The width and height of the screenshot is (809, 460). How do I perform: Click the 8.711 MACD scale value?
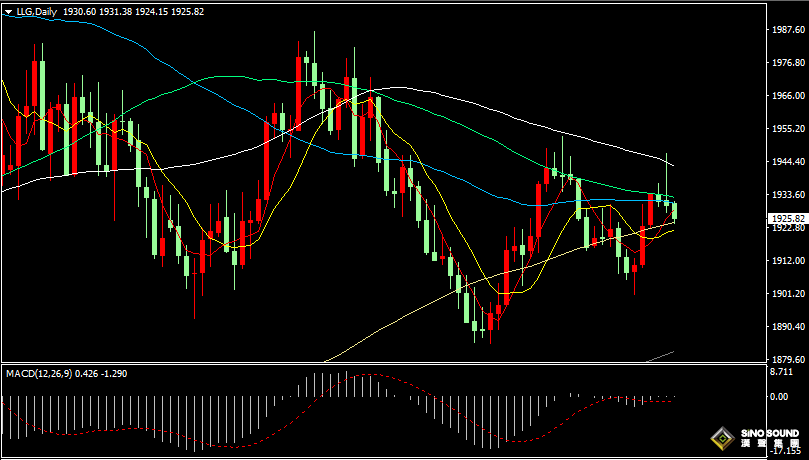(x=783, y=372)
